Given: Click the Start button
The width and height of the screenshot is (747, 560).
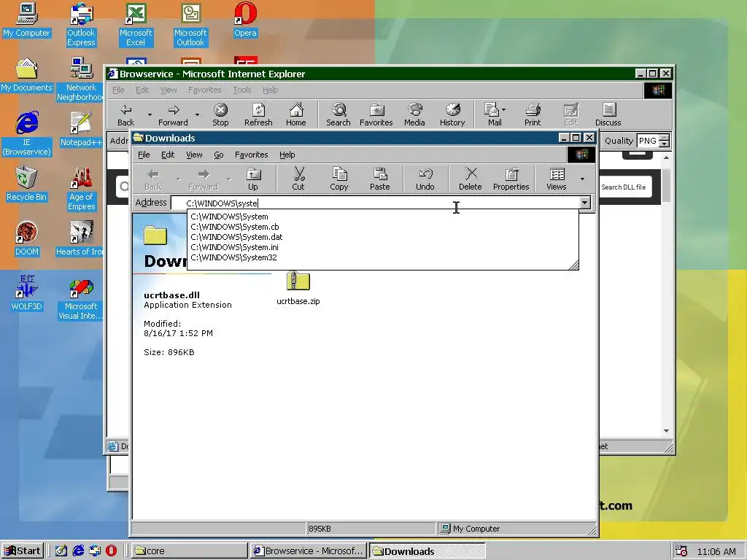Looking at the screenshot, I should [x=23, y=551].
